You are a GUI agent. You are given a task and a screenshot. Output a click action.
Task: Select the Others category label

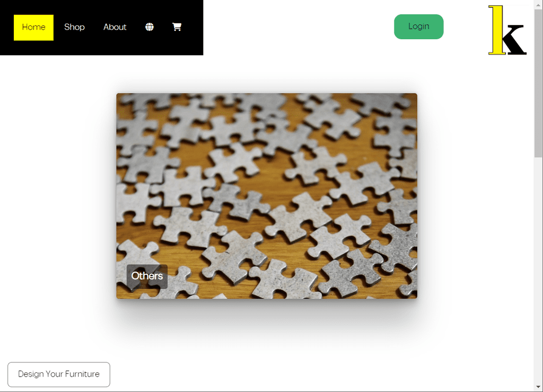point(147,276)
